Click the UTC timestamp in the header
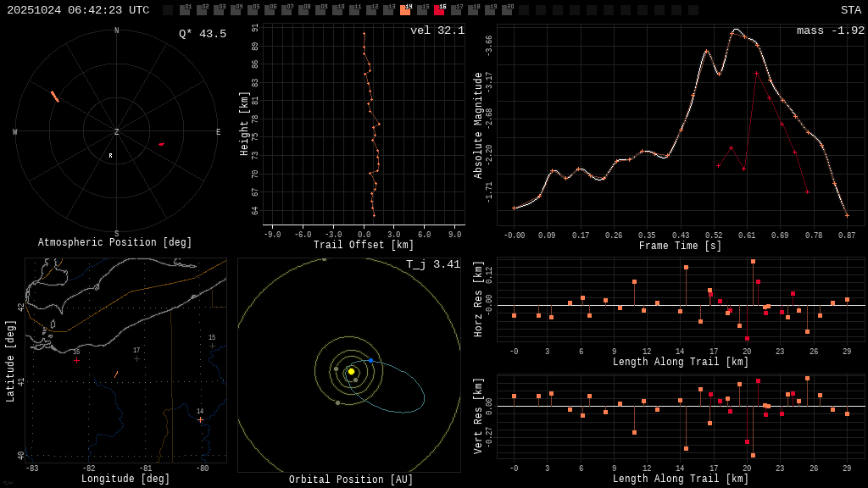This screenshot has height=488, width=868. click(x=78, y=10)
